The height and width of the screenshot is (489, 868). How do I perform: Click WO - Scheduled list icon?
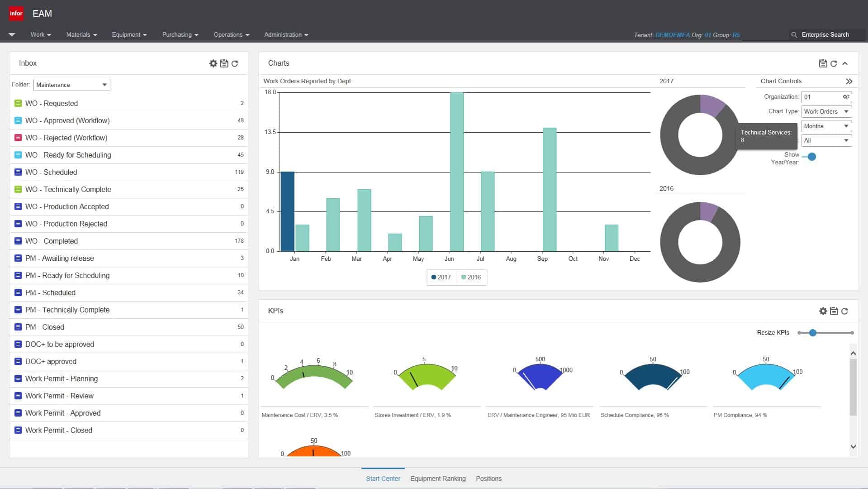[18, 172]
